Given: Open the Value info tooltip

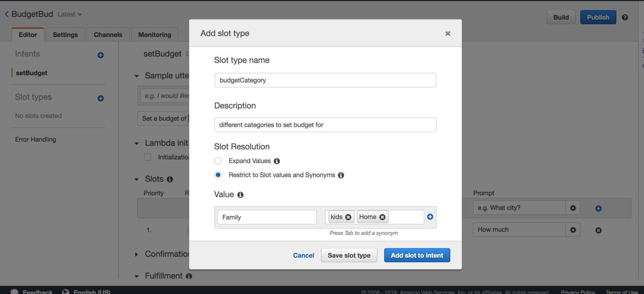Looking at the screenshot, I should (x=240, y=195).
